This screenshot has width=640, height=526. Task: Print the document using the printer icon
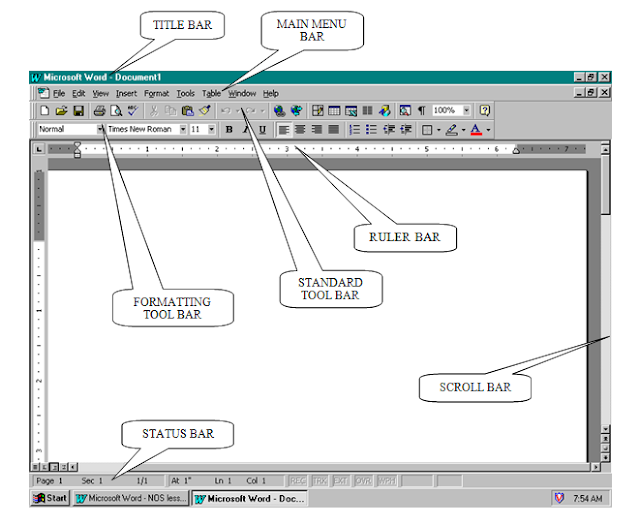coord(99,111)
